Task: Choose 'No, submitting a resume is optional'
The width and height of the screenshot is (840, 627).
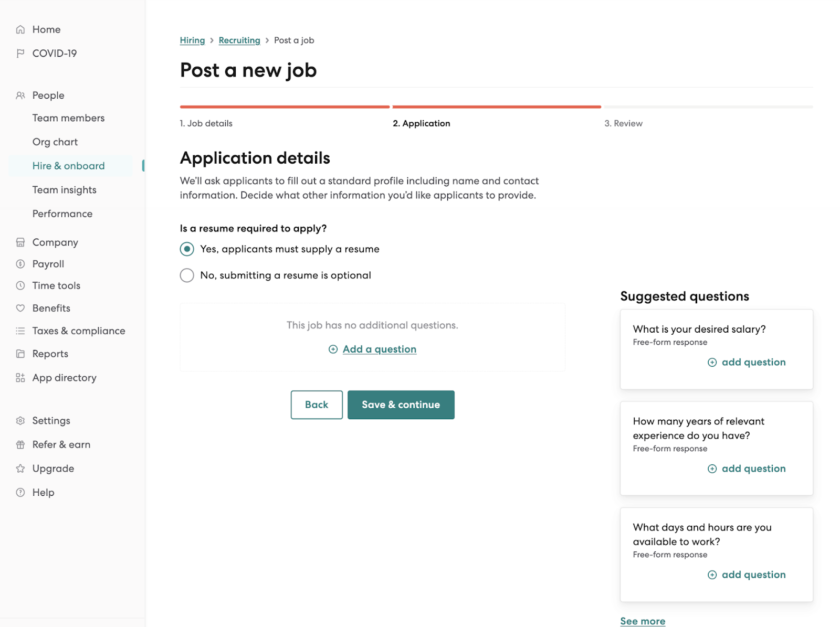Action: [x=187, y=275]
